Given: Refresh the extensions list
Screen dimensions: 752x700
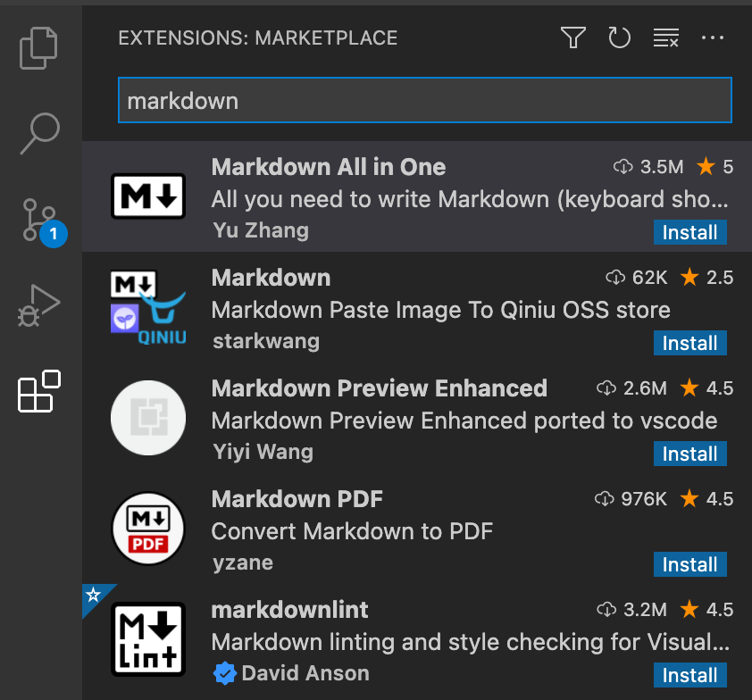Looking at the screenshot, I should coord(619,37).
